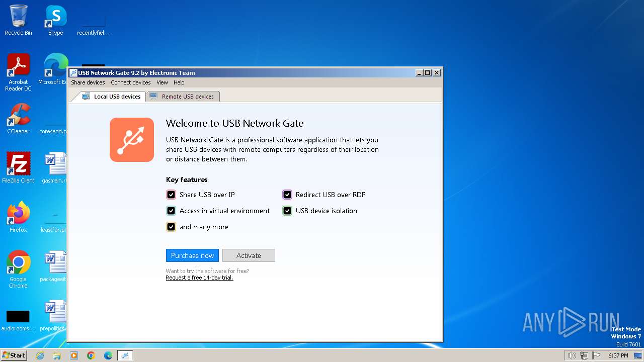The width and height of the screenshot is (644, 362).
Task: Switch to Local USB devices tab
Action: click(112, 97)
